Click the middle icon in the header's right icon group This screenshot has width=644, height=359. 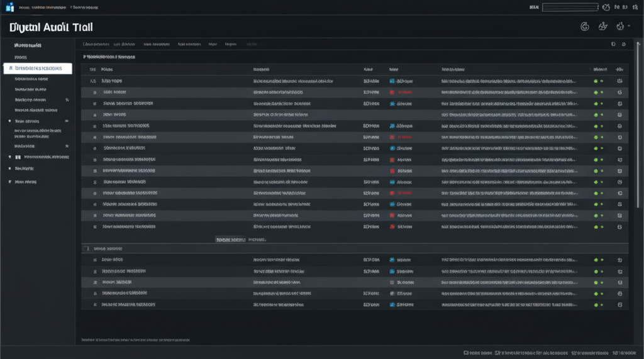[x=602, y=26]
